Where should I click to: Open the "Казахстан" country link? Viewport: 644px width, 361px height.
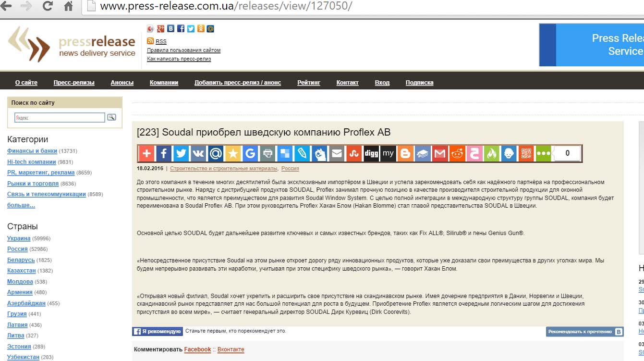click(22, 271)
